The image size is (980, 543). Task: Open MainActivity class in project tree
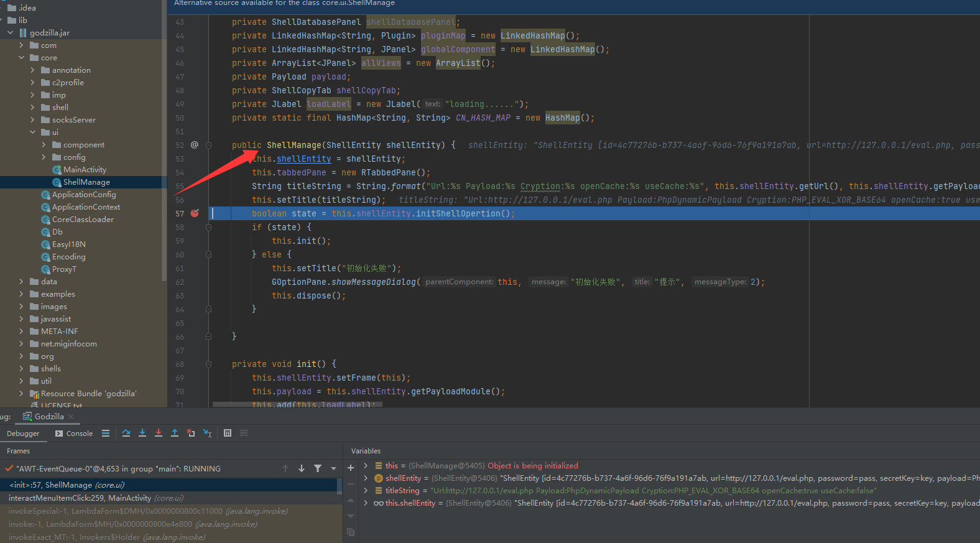(x=85, y=170)
